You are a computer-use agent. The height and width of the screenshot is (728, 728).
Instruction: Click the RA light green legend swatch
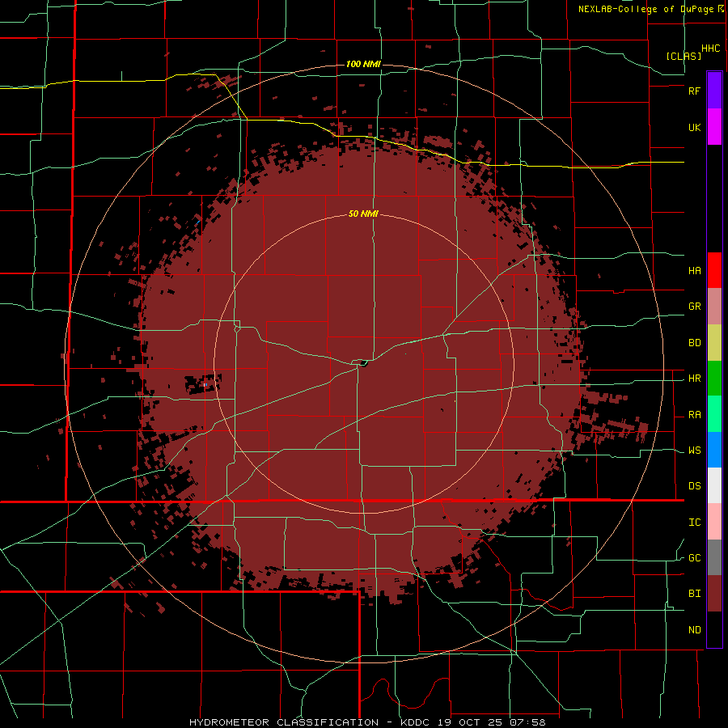[714, 413]
